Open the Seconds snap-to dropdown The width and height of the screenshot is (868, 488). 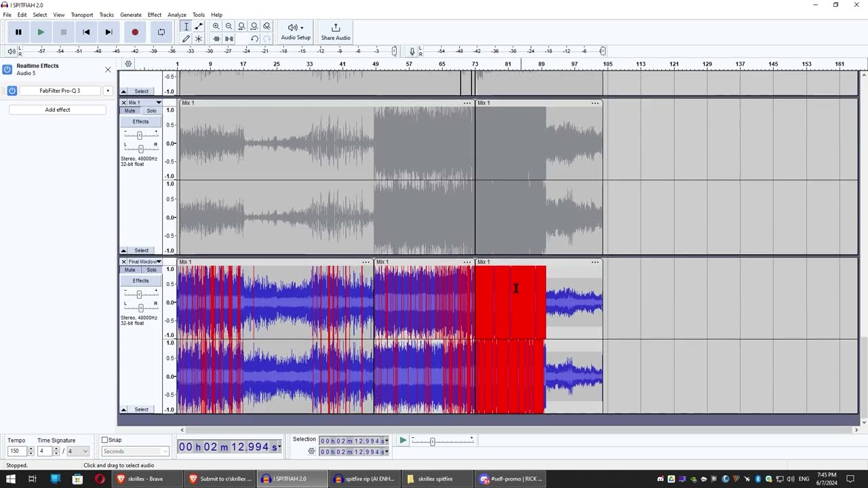(x=135, y=451)
